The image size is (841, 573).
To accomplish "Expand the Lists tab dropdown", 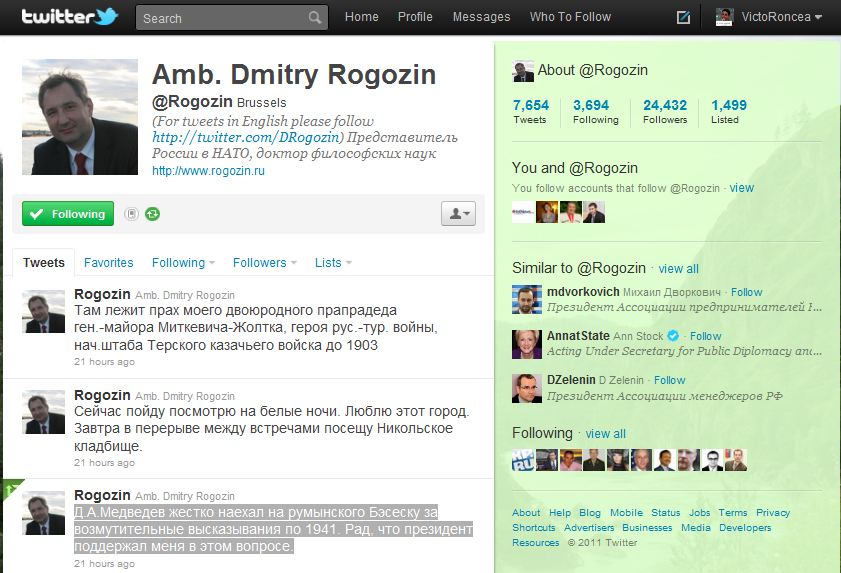I will (x=333, y=263).
